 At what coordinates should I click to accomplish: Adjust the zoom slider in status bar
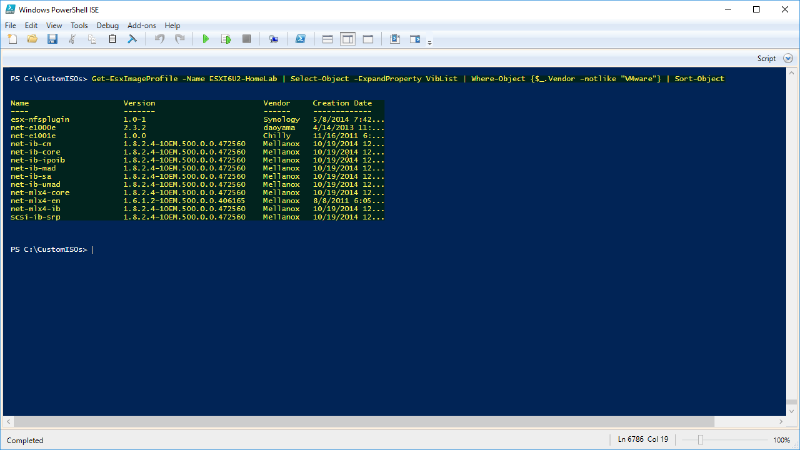pyautogui.click(x=701, y=440)
